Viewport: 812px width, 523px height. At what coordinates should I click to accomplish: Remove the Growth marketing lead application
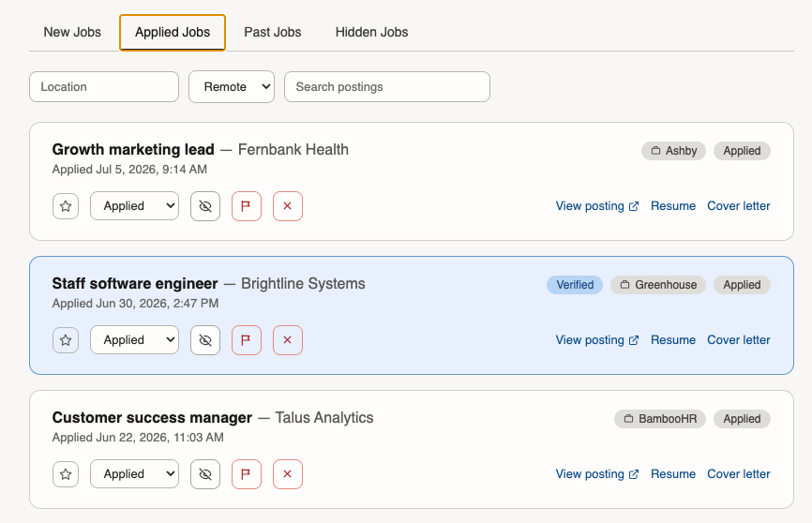point(288,206)
